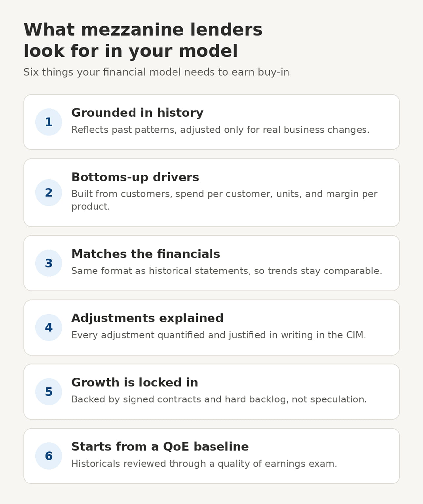Select the 'Starts from a QoE baseline' heading
This screenshot has width=423, height=504.
[160, 447]
